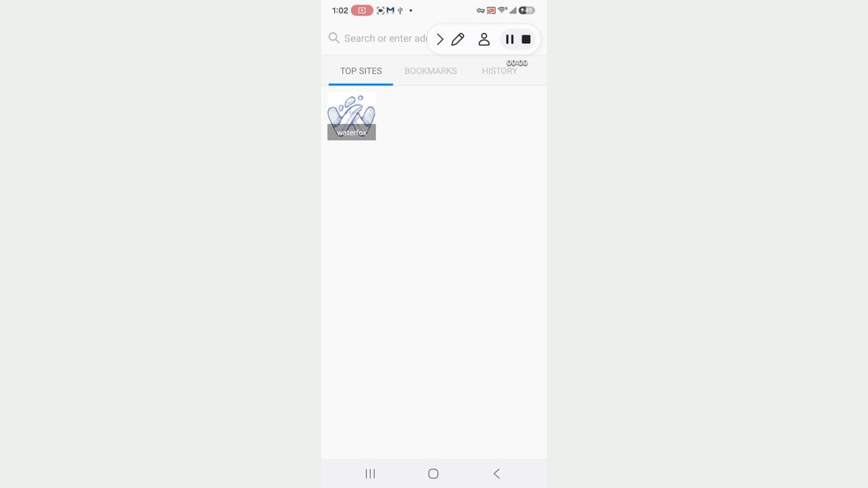Open the BOOKMARKS tab
Screen dimensions: 868x488
pos(430,71)
